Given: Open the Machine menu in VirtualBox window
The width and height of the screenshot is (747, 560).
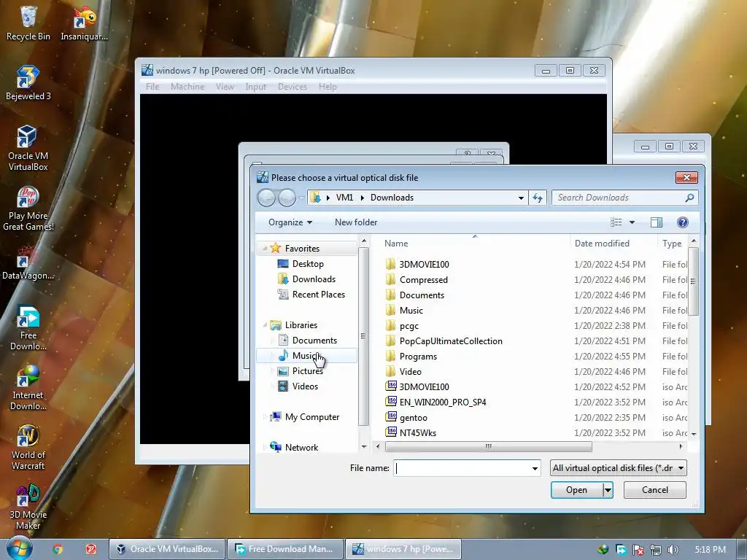Looking at the screenshot, I should tap(187, 87).
